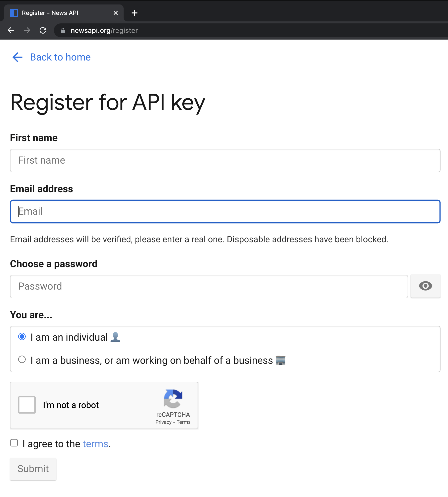Focus the First name input field
Viewport: 448px width, 497px height.
pos(225,160)
